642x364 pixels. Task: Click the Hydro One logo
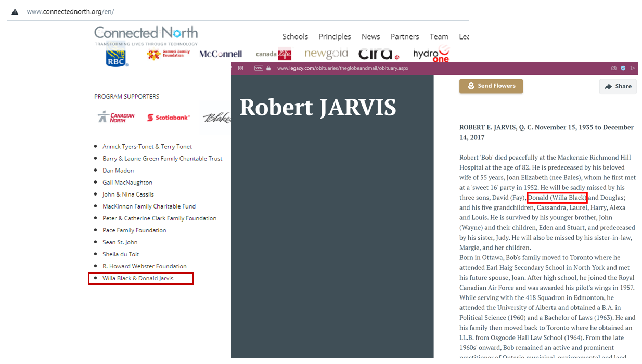[x=431, y=54]
